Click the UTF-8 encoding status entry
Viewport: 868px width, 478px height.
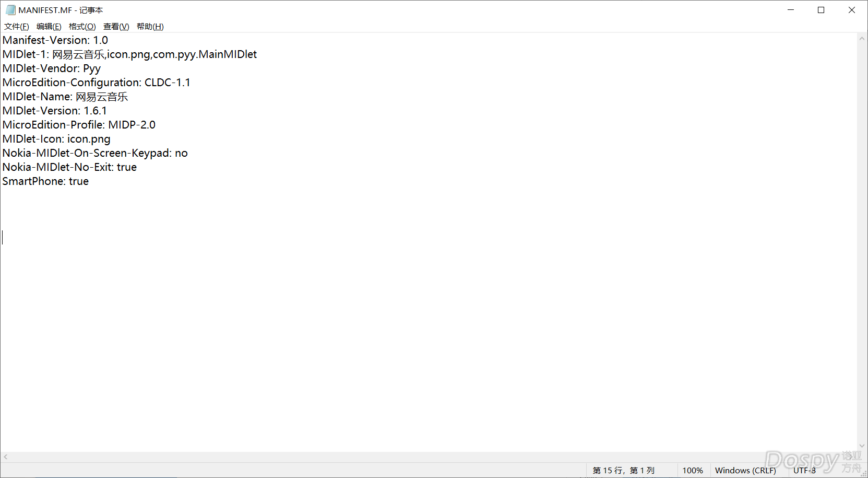tap(804, 470)
